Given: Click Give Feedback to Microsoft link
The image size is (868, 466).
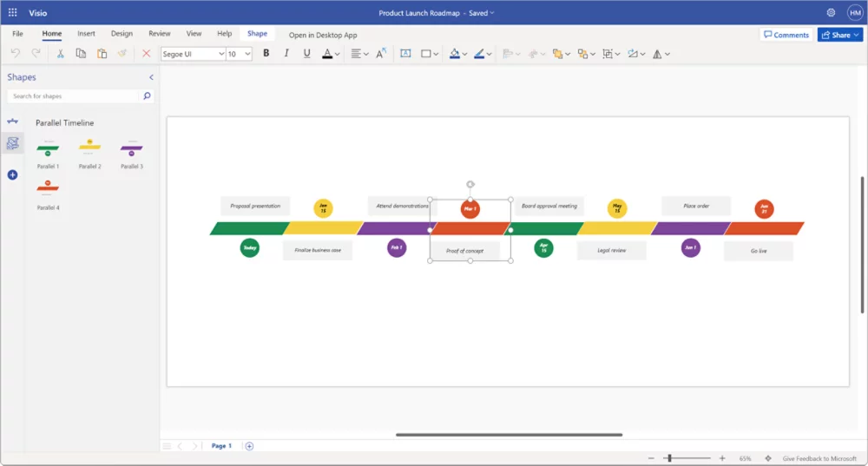Looking at the screenshot, I should pyautogui.click(x=819, y=458).
